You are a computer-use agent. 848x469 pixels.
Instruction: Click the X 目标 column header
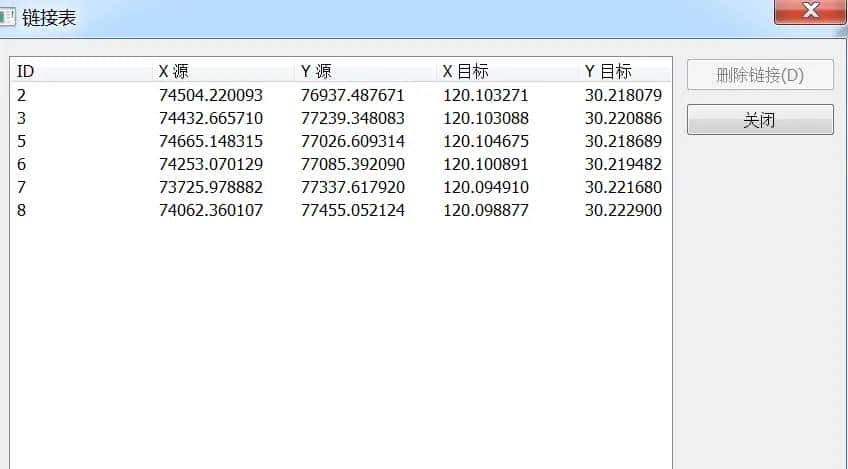click(x=507, y=71)
